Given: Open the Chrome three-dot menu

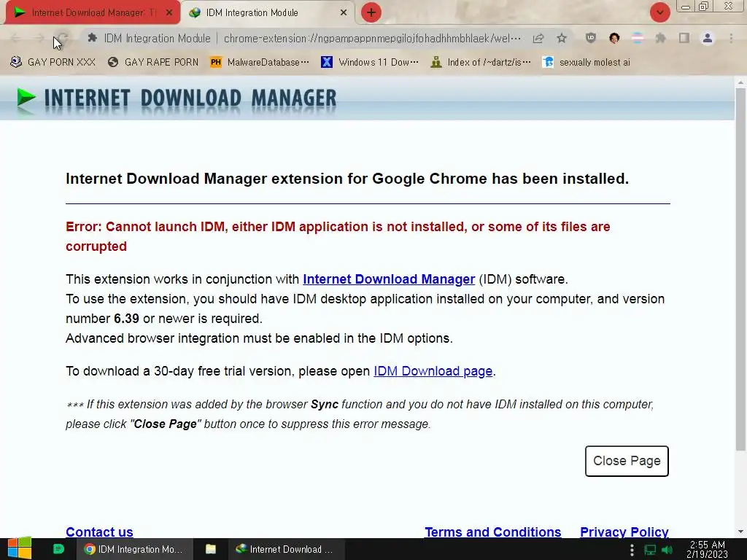Looking at the screenshot, I should click(731, 38).
